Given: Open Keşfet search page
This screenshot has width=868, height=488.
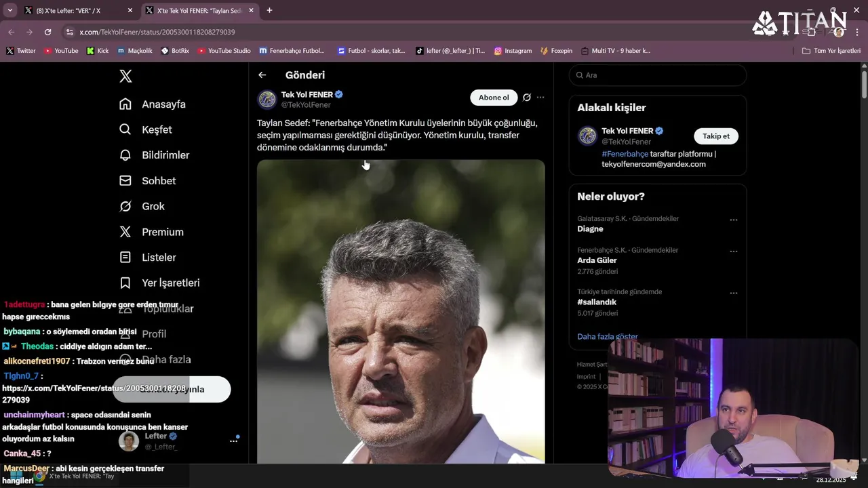Looking at the screenshot, I should pyautogui.click(x=145, y=129).
